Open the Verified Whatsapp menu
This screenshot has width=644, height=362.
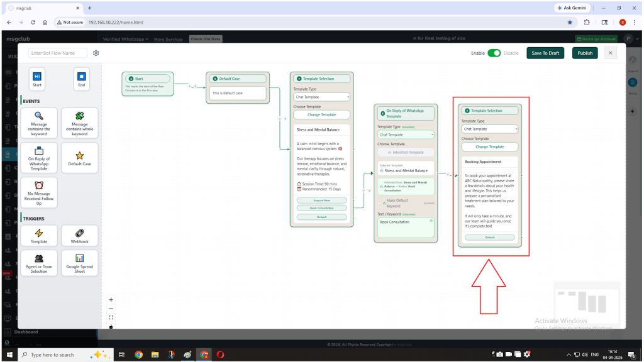tap(125, 39)
